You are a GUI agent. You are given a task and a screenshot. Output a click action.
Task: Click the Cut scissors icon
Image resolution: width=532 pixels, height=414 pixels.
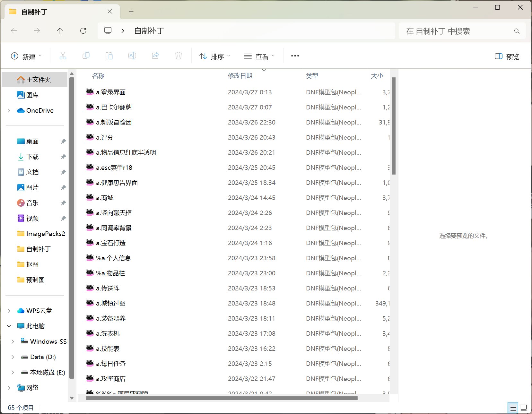[x=63, y=56]
